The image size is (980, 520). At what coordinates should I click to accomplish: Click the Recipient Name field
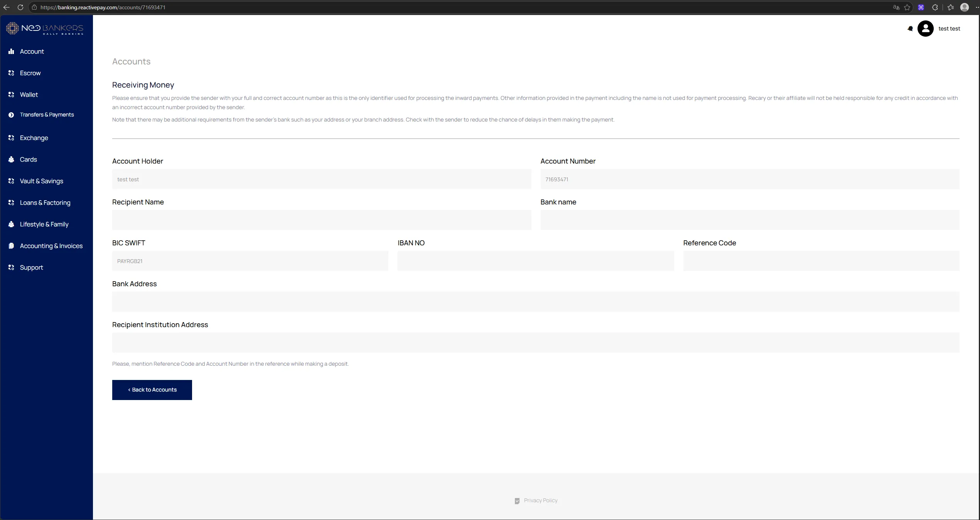coord(322,220)
